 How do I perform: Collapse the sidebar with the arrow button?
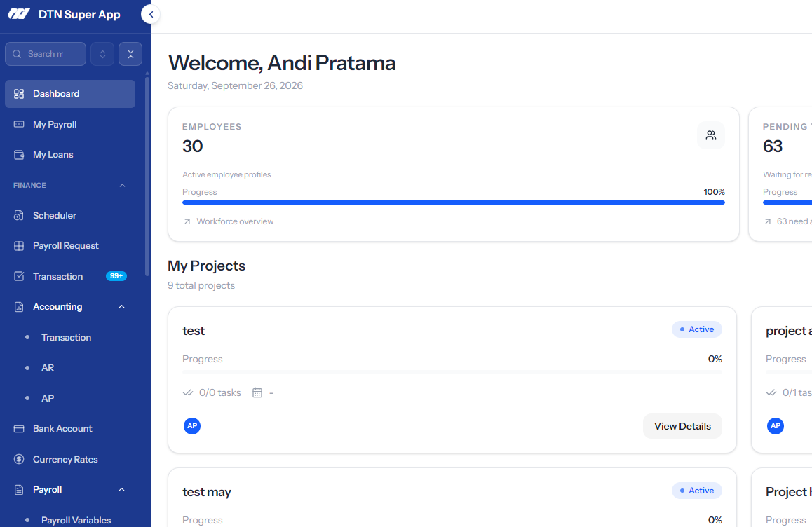[x=151, y=15]
